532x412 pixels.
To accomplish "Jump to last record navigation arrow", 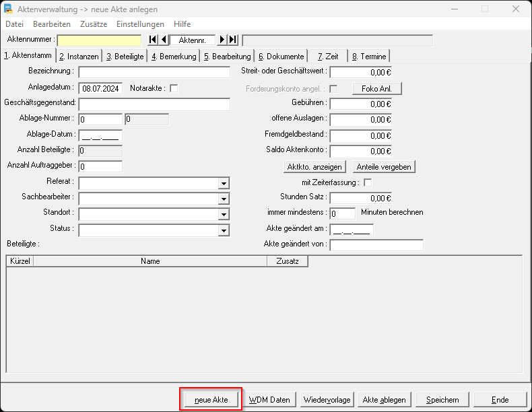I will click(233, 40).
